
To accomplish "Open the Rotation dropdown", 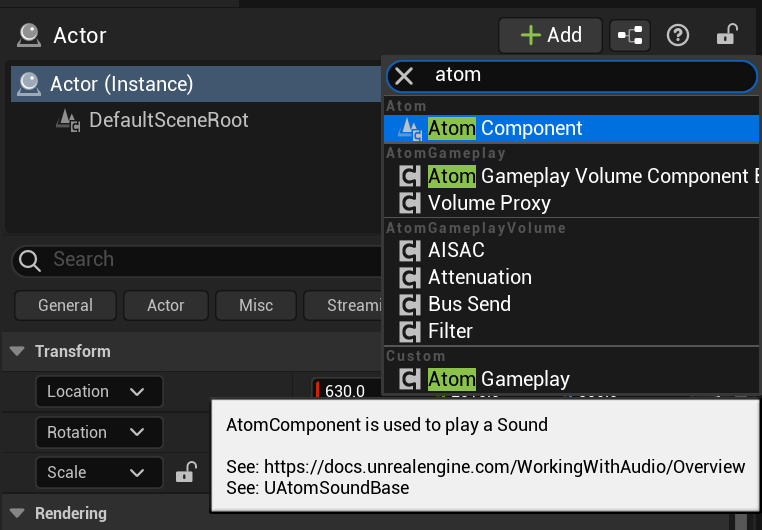I will [x=99, y=432].
